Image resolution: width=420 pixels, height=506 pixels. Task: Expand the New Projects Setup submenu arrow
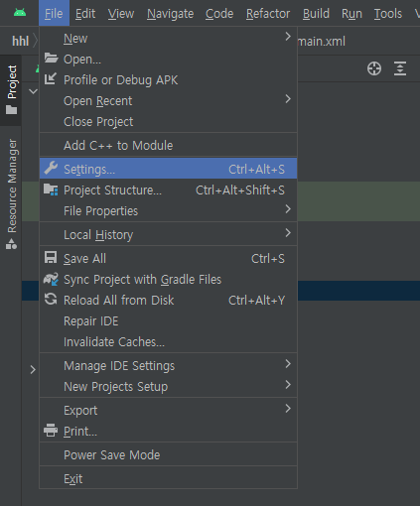(x=288, y=385)
